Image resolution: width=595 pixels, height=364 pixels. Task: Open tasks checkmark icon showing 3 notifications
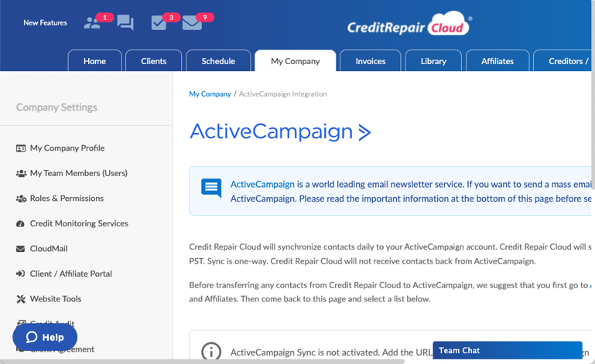[159, 22]
